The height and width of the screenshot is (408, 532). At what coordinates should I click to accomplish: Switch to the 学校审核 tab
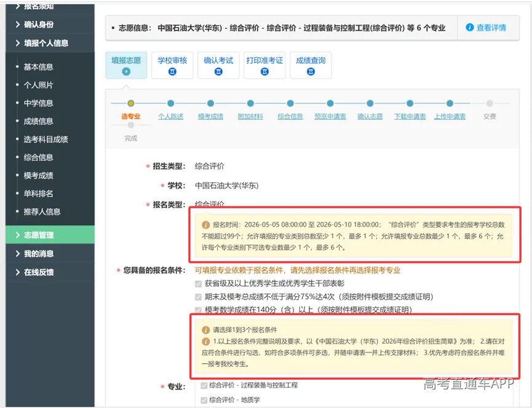pyautogui.click(x=172, y=65)
